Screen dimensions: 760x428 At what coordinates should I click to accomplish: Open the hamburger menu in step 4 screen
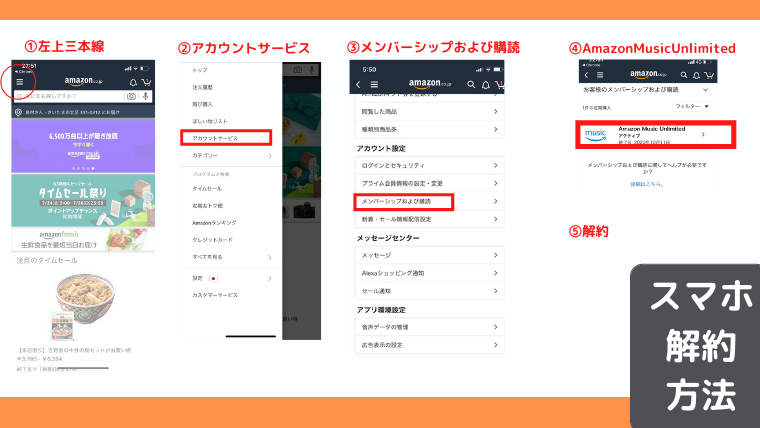point(600,75)
